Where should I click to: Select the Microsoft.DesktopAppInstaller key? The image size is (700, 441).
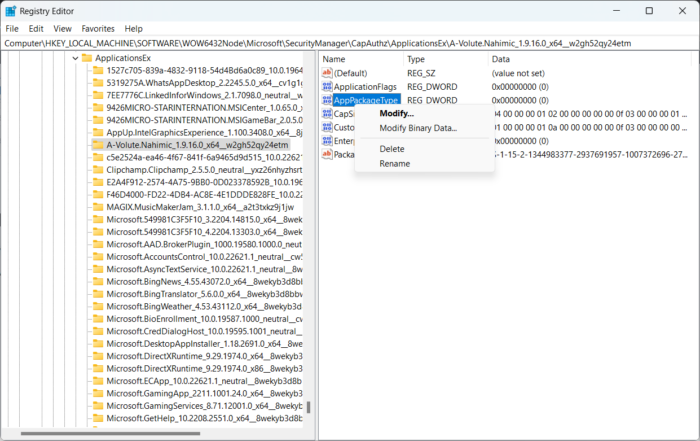(x=204, y=344)
